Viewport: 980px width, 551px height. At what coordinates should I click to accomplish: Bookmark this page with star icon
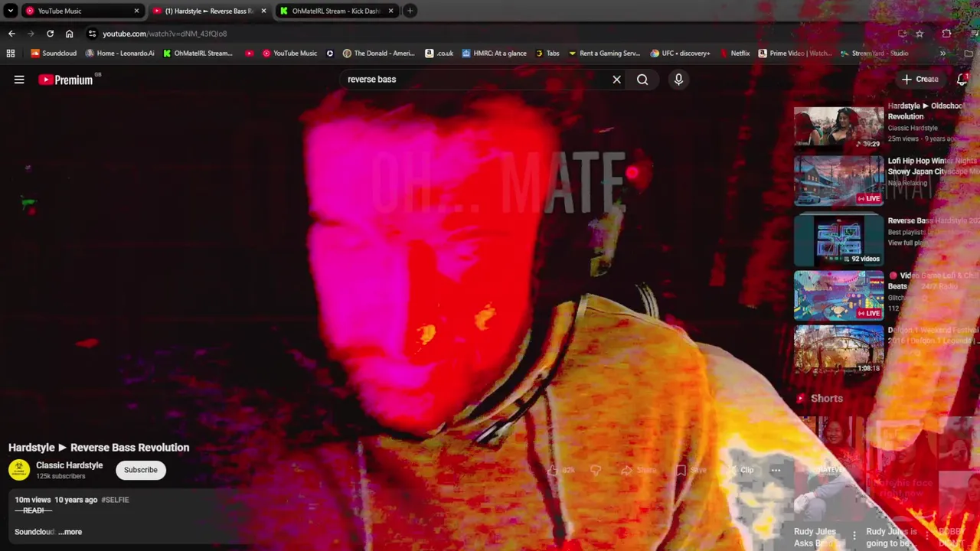coord(920,34)
